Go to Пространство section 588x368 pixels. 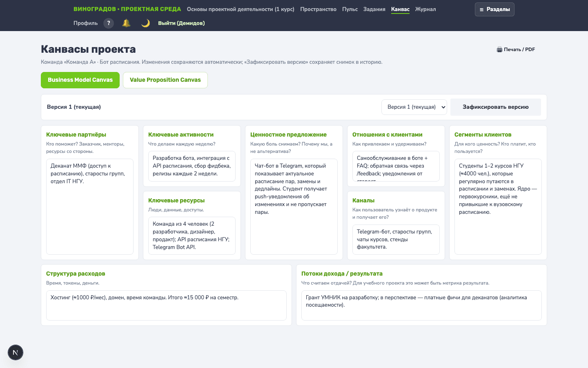318,9
